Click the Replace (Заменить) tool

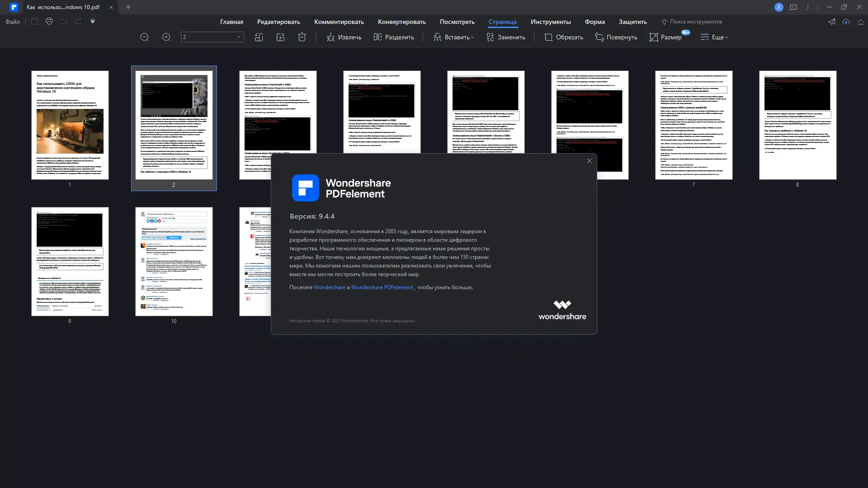pos(506,38)
